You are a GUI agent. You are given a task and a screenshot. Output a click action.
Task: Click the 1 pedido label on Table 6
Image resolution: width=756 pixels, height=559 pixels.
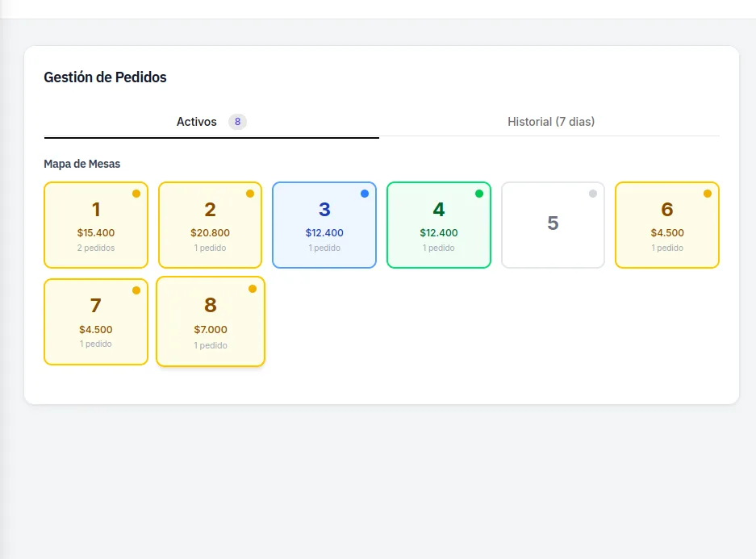[x=667, y=248]
